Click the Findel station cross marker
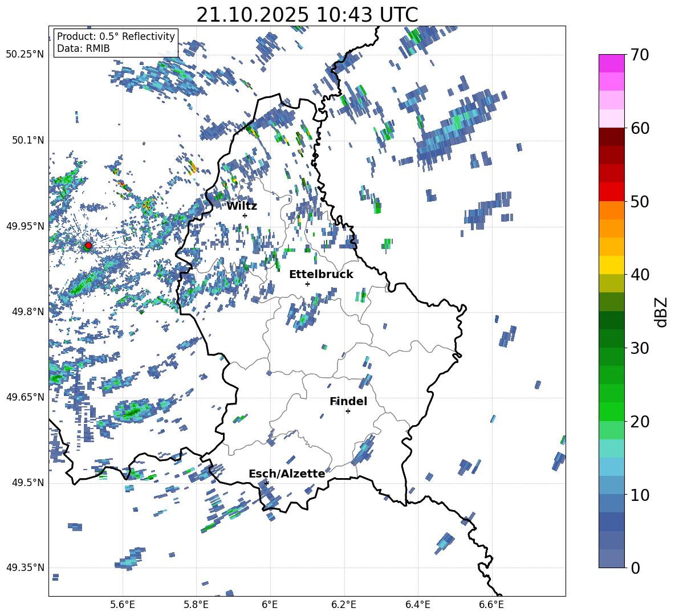Screen dimensions: 675x616 coord(348,411)
